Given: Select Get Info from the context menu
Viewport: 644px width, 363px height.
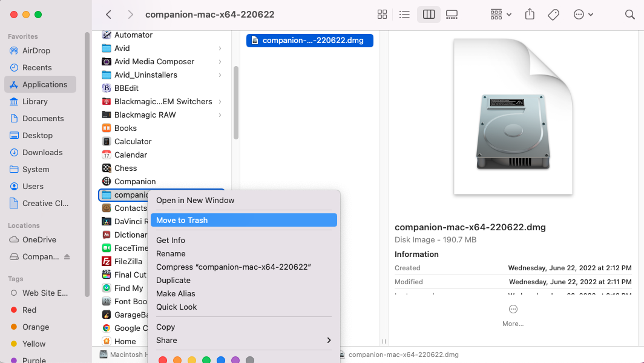Looking at the screenshot, I should (x=171, y=240).
